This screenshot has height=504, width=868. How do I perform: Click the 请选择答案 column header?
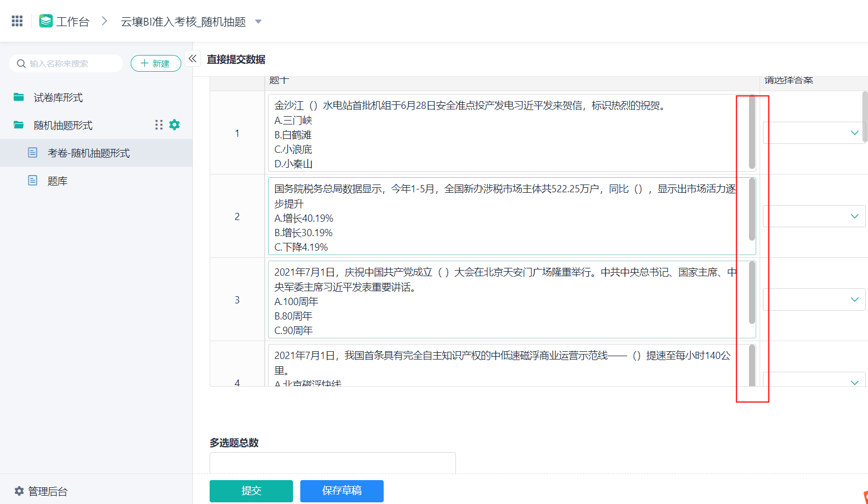(788, 81)
